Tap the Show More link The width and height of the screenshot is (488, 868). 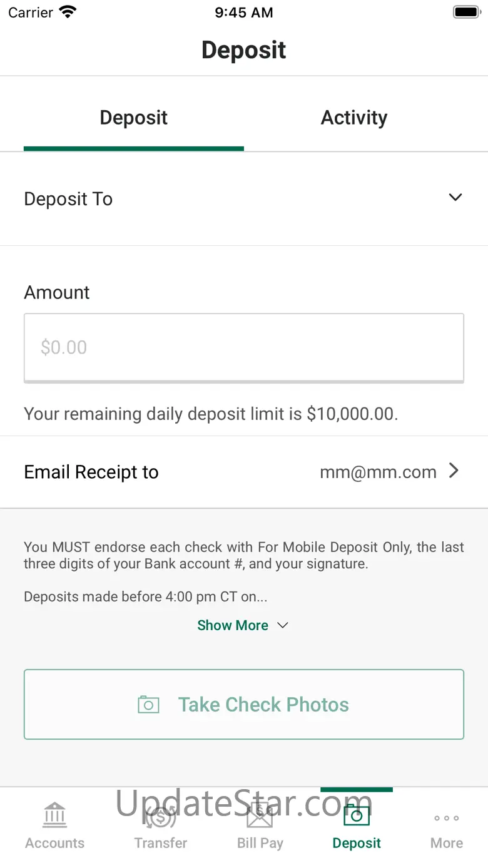tap(233, 625)
